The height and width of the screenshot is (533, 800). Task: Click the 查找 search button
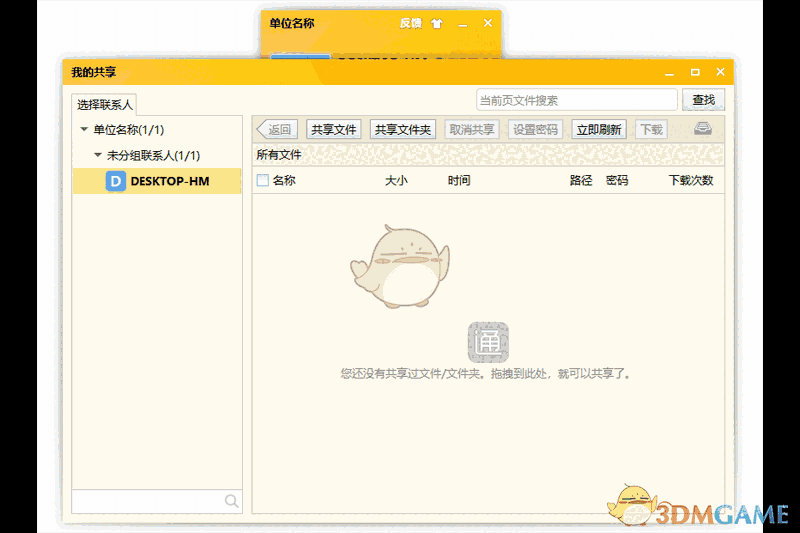tap(703, 100)
